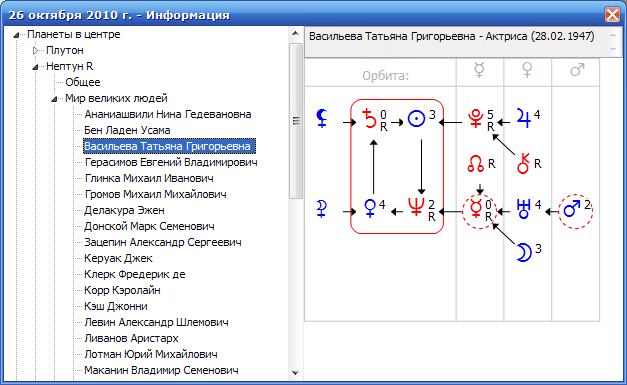Select Клерк Фредерик де
This screenshot has height=385, width=627.
(134, 274)
